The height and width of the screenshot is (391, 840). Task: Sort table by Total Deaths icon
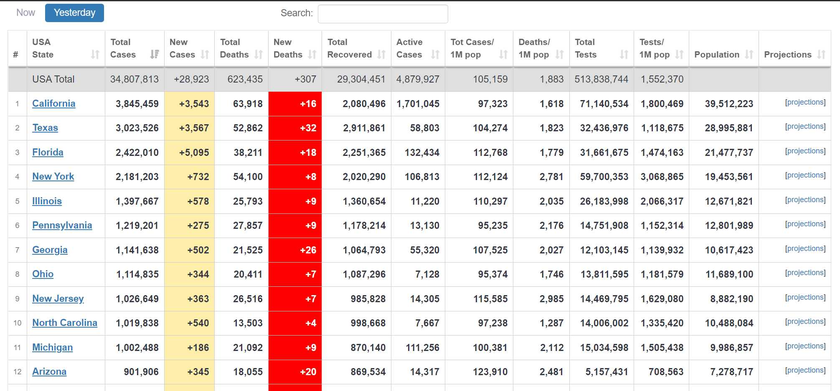click(259, 55)
